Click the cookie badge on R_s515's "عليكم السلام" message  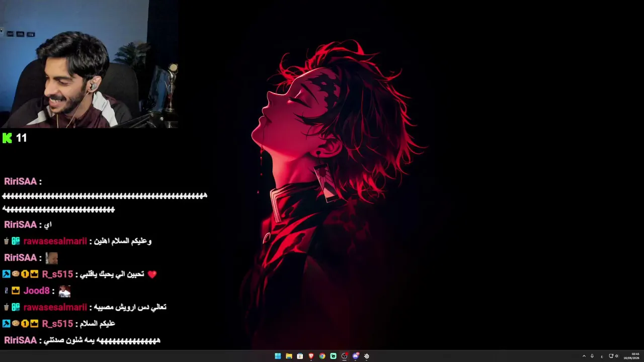(16, 324)
